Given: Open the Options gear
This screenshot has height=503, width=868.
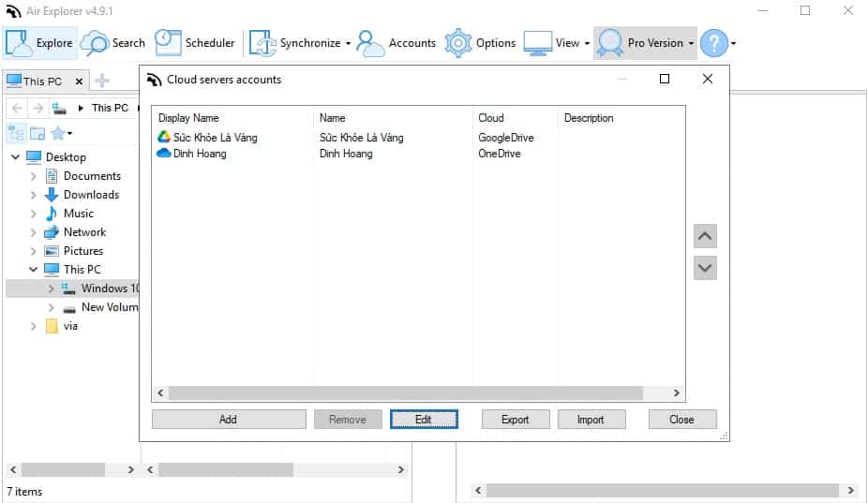Looking at the screenshot, I should point(481,42).
